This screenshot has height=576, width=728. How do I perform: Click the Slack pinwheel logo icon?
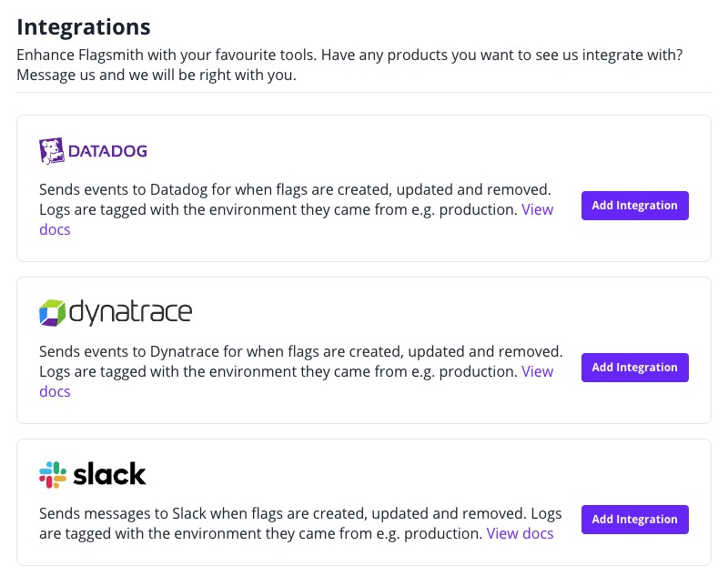53,473
